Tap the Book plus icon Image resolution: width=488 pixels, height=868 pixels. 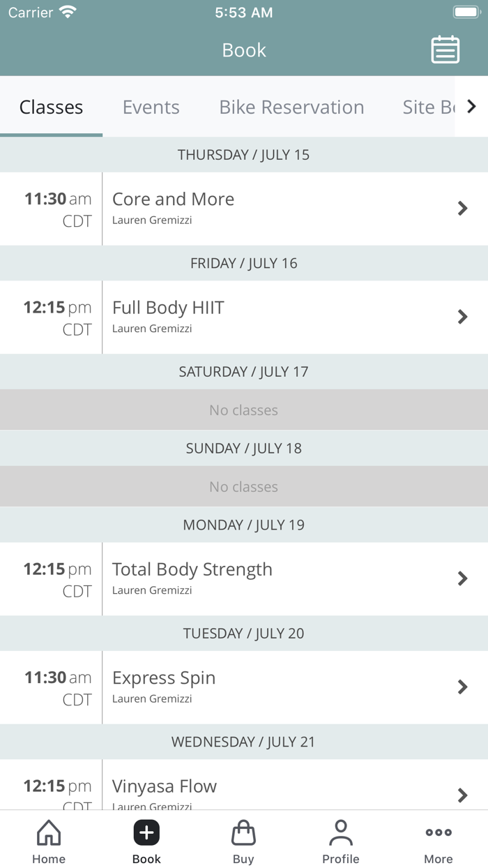[x=146, y=832]
